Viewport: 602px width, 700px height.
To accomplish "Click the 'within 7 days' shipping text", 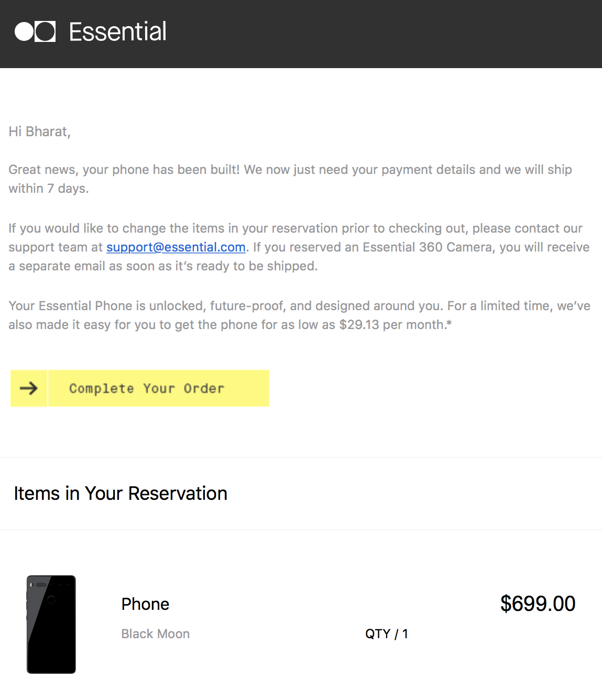I will click(x=49, y=189).
